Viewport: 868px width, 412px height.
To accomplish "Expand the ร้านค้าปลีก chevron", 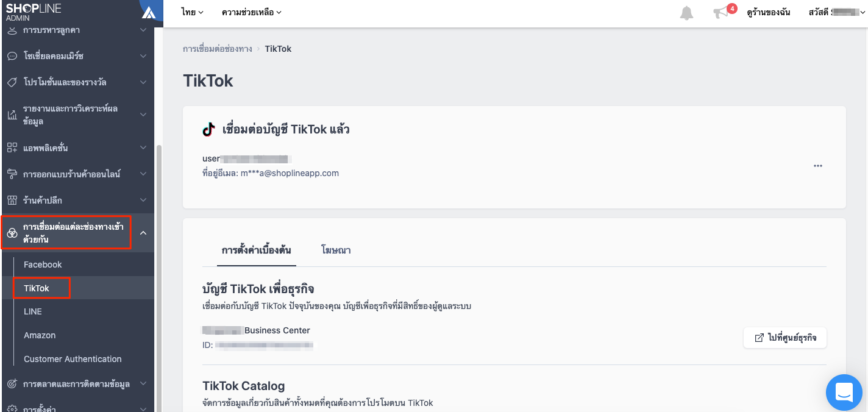I will tap(143, 200).
